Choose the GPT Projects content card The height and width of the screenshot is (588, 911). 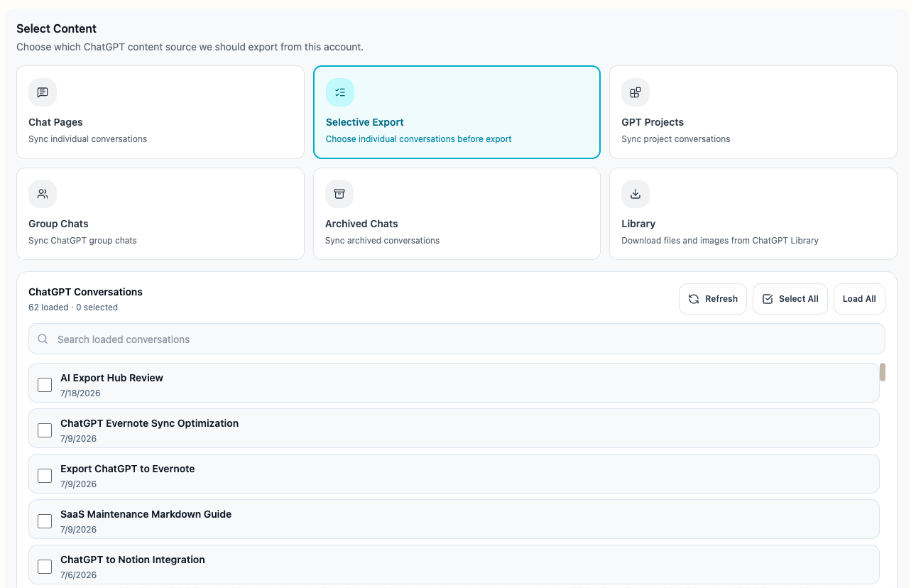[753, 112]
